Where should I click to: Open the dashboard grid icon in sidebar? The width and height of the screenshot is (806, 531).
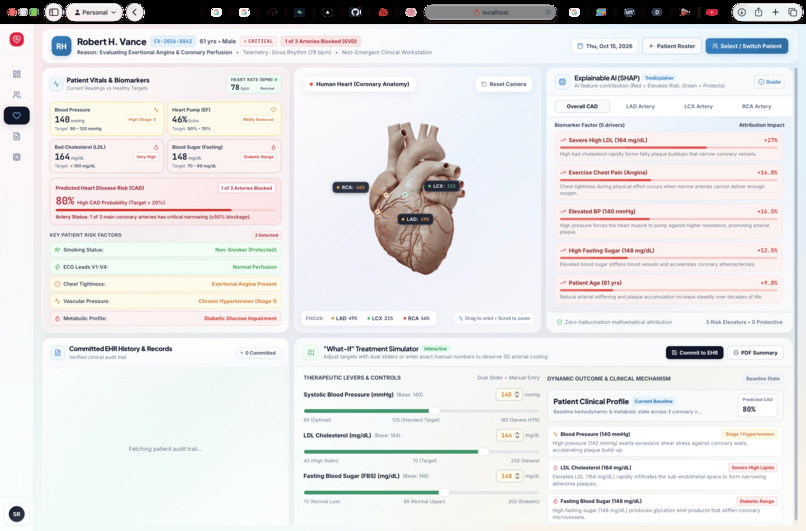coord(16,74)
